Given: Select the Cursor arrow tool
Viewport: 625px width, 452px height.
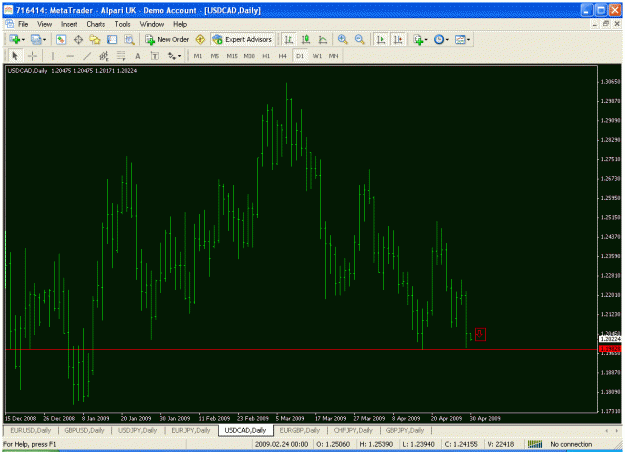Looking at the screenshot, I should [x=15, y=56].
